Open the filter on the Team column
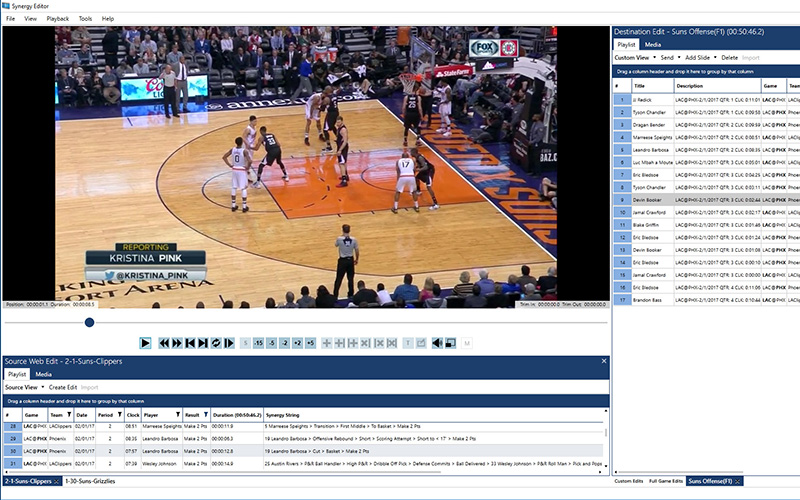The width and height of the screenshot is (800, 500). point(69,414)
